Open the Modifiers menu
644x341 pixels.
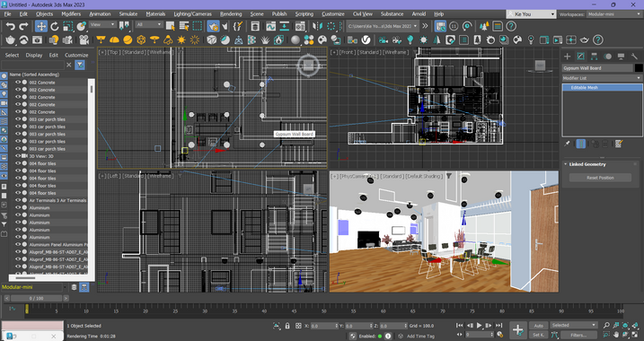pos(71,14)
